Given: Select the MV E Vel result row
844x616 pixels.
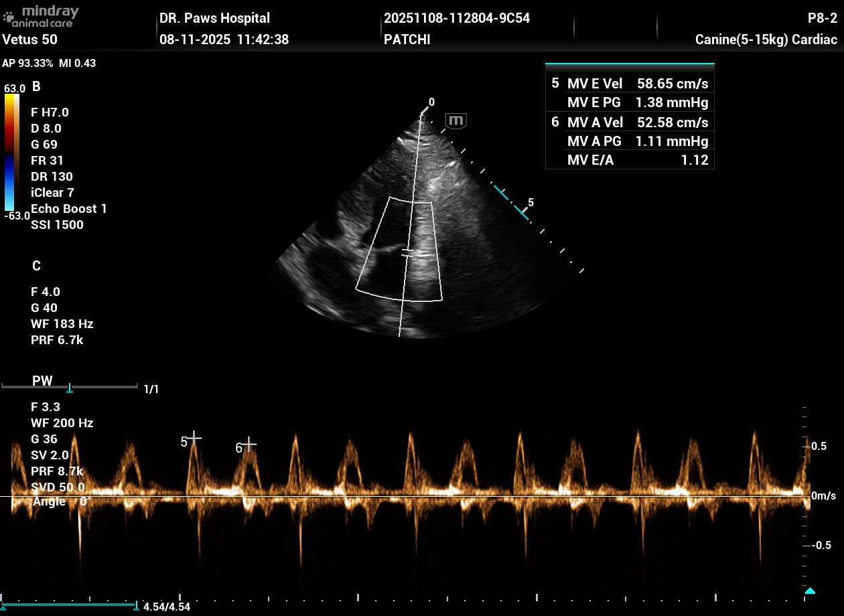Looking at the screenshot, I should pyautogui.click(x=630, y=84).
